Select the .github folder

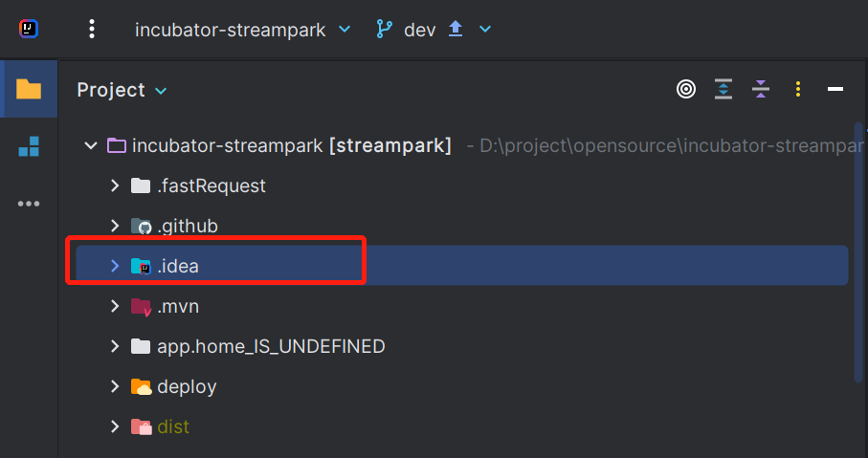187,227
